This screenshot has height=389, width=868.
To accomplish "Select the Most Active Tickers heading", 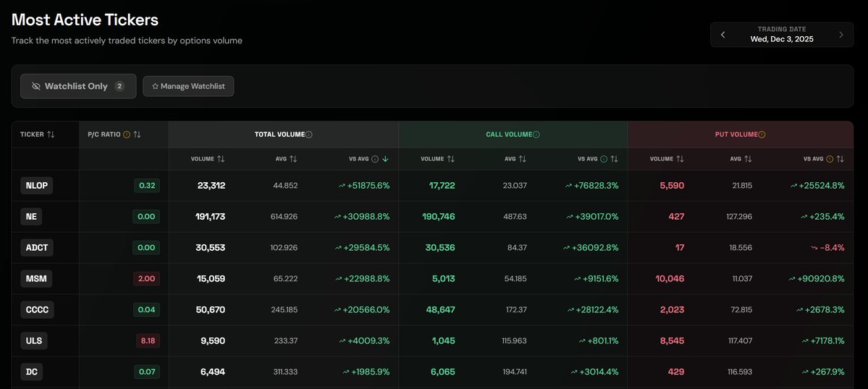I will 85,20.
